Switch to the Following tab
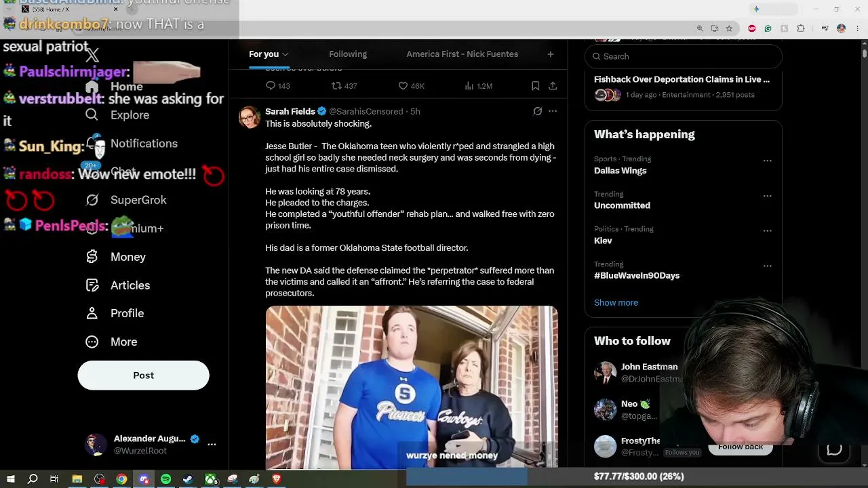The height and width of the screenshot is (488, 868). point(348,54)
